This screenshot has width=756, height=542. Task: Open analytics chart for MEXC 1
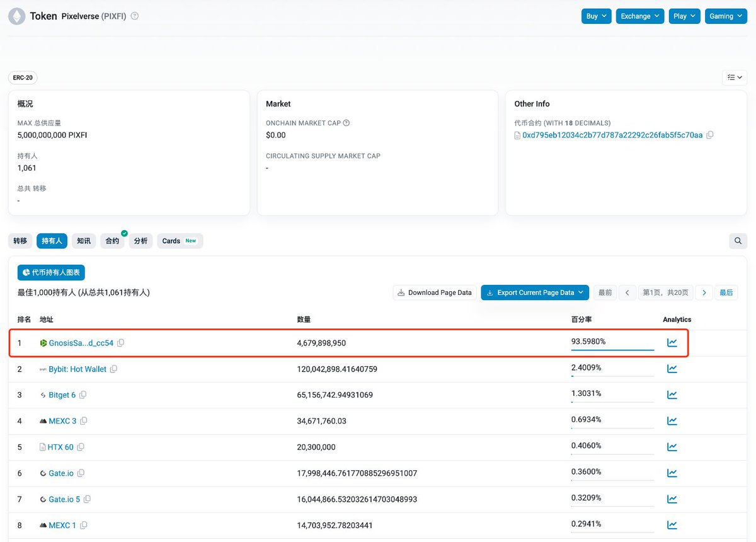pos(672,525)
